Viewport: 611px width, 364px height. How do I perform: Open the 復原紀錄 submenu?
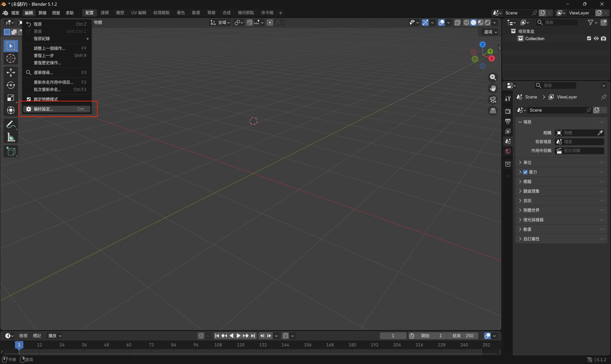point(57,38)
